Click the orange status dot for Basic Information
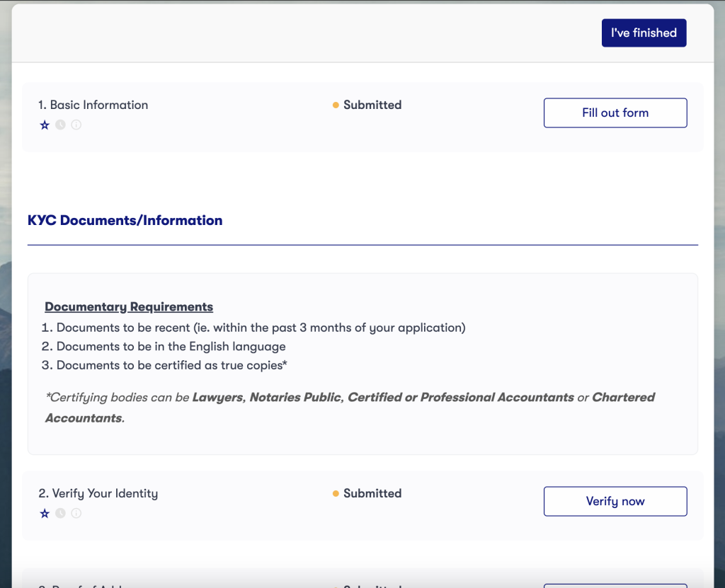This screenshot has width=725, height=588. (336, 105)
